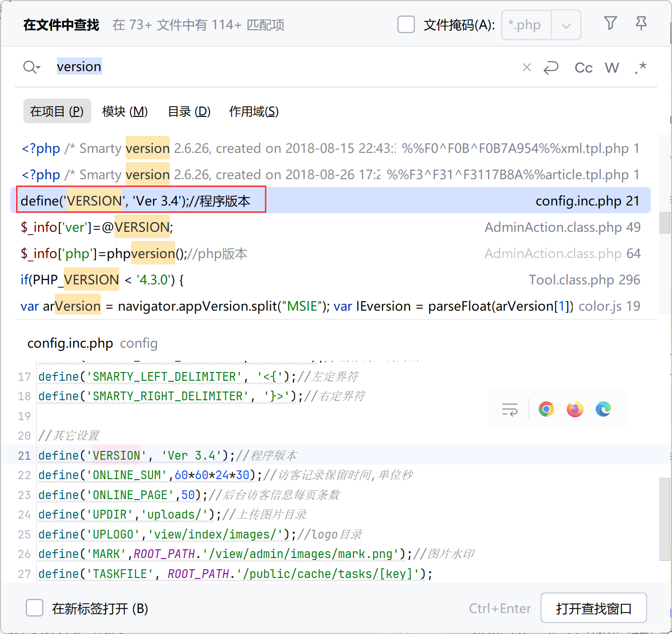The width and height of the screenshot is (672, 634).
Task: Click the *.php file mask field
Action: [526, 25]
